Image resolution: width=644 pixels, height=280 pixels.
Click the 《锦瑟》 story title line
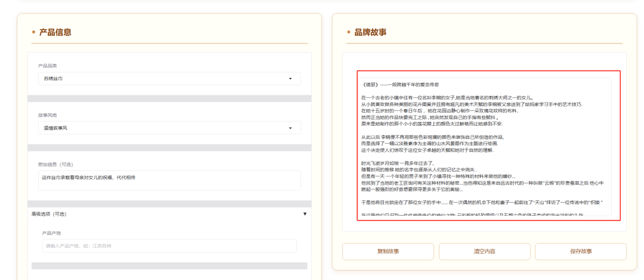click(401, 85)
